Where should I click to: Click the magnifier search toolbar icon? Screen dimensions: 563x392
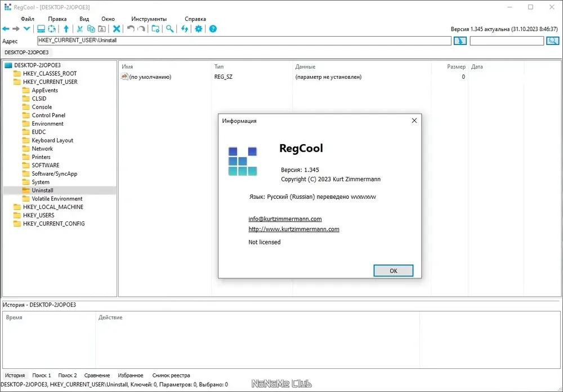(x=170, y=29)
